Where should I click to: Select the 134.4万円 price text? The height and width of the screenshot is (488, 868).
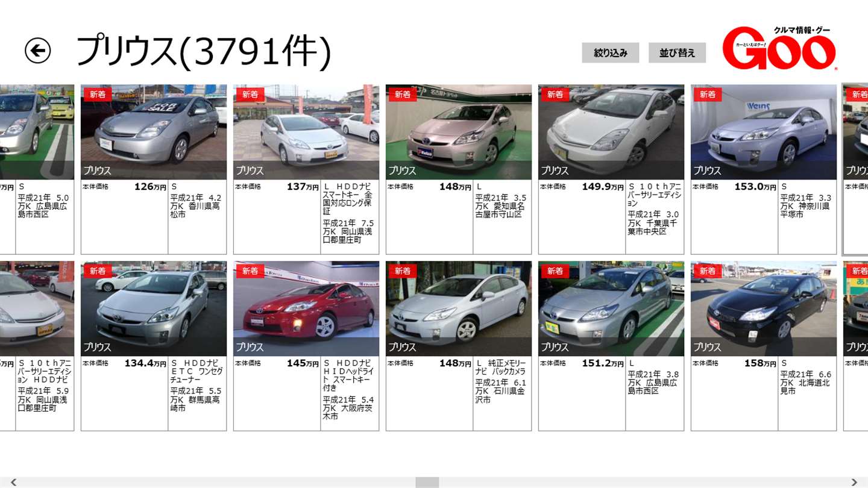tap(145, 363)
